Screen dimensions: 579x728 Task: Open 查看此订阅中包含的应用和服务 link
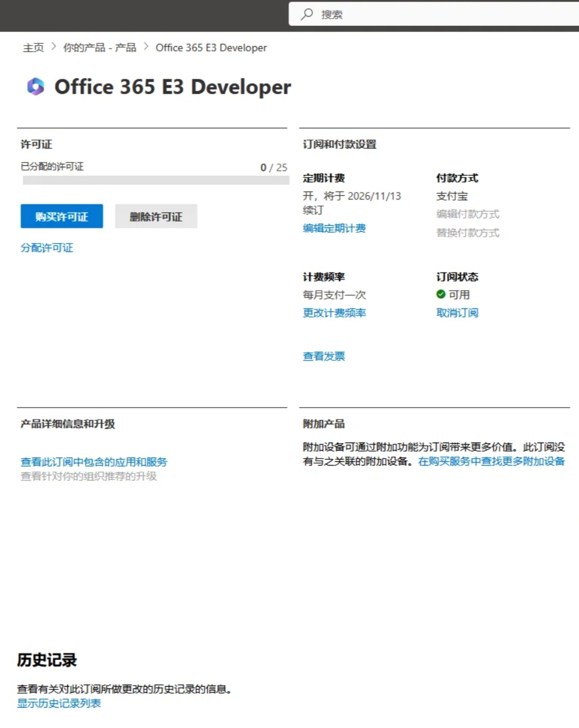pos(94,462)
